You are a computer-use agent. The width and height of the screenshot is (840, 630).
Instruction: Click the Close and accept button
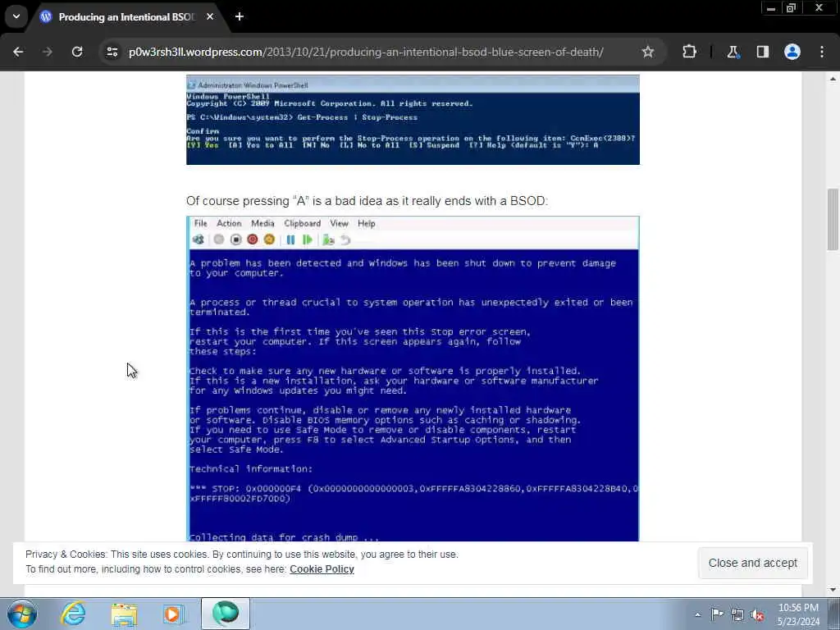[753, 563]
